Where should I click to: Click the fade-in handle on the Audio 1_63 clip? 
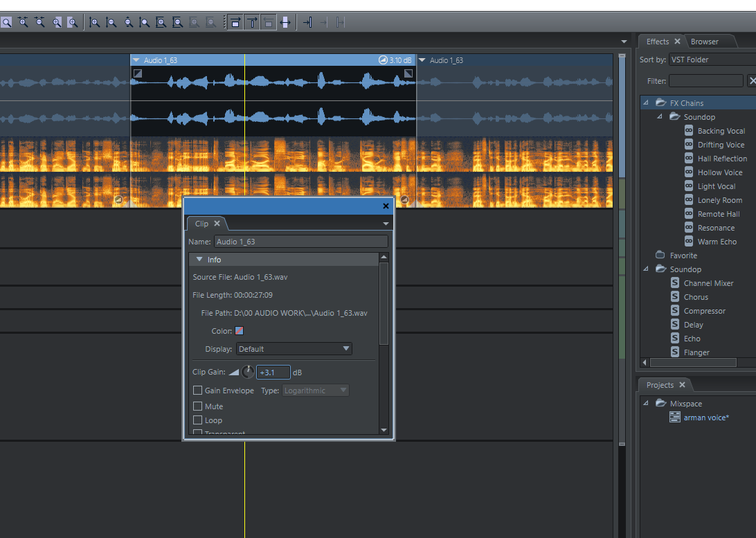[x=137, y=73]
